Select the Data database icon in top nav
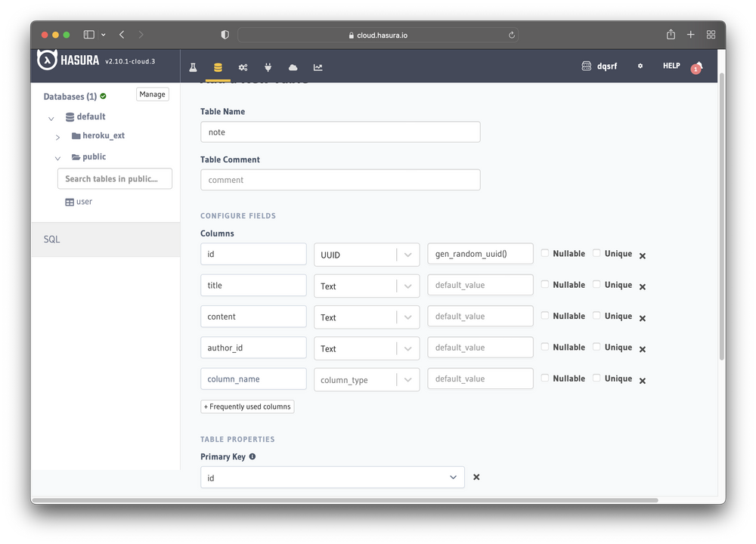The height and width of the screenshot is (544, 756). click(x=218, y=67)
